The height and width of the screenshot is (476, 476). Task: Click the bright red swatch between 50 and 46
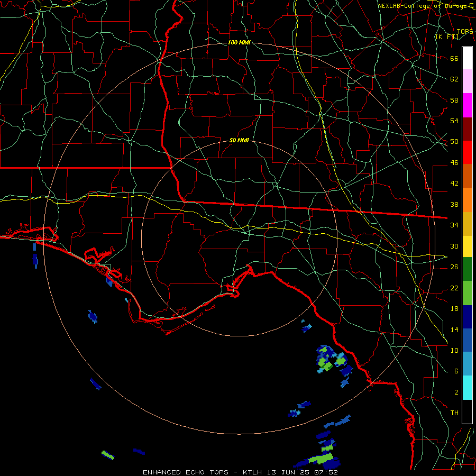[x=467, y=152]
